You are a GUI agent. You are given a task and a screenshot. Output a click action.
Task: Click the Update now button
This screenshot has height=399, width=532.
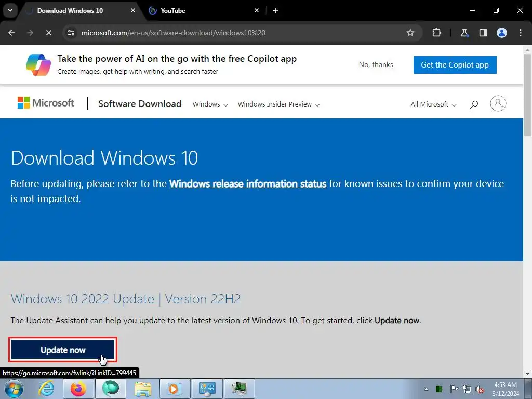click(63, 350)
